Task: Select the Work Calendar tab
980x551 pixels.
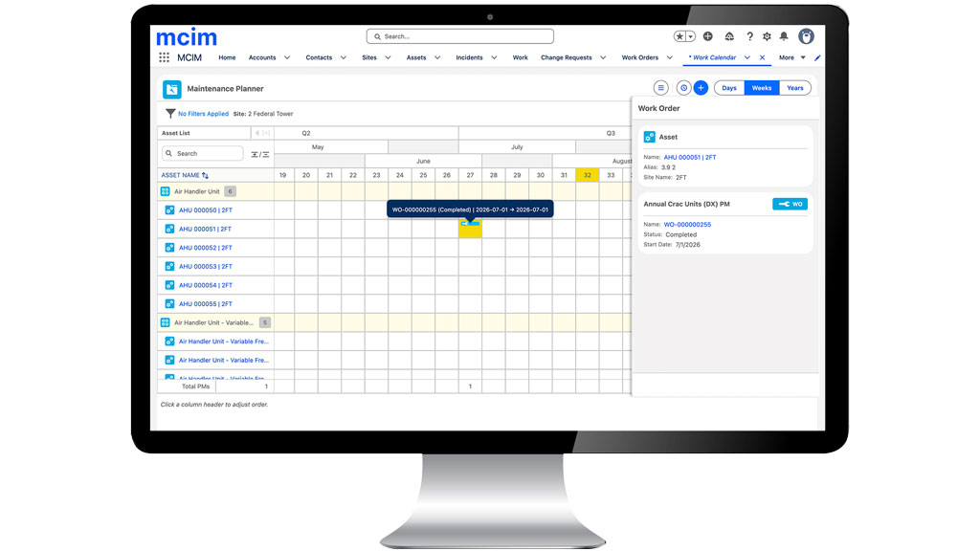Action: point(714,57)
